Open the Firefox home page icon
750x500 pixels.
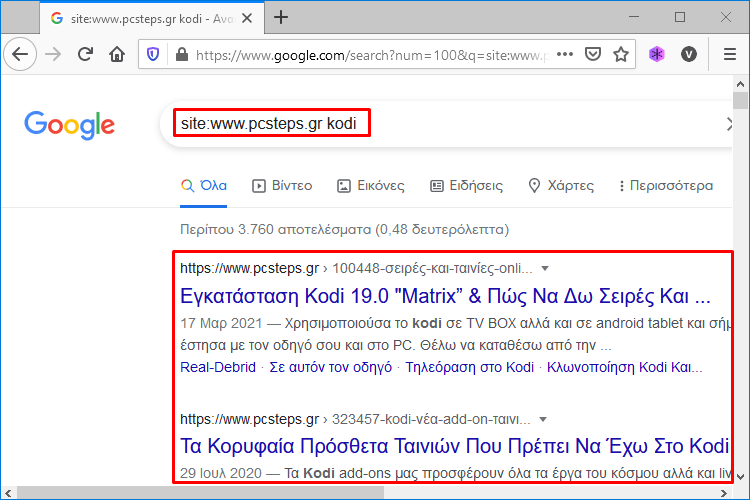point(117,54)
